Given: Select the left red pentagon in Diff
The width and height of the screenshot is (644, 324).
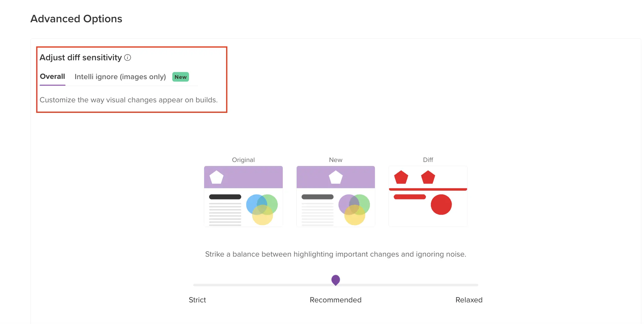Looking at the screenshot, I should [401, 178].
